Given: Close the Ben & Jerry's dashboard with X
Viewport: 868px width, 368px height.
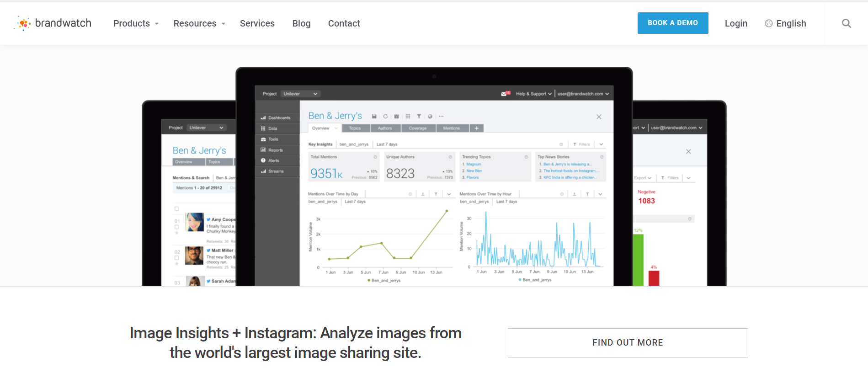Looking at the screenshot, I should (599, 117).
